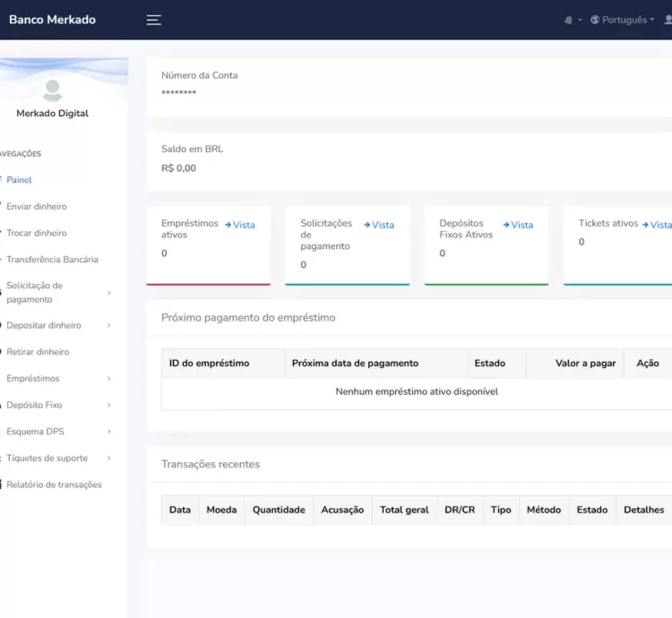Image resolution: width=672 pixels, height=618 pixels.
Task: Click the user account icon in header
Action: click(668, 20)
